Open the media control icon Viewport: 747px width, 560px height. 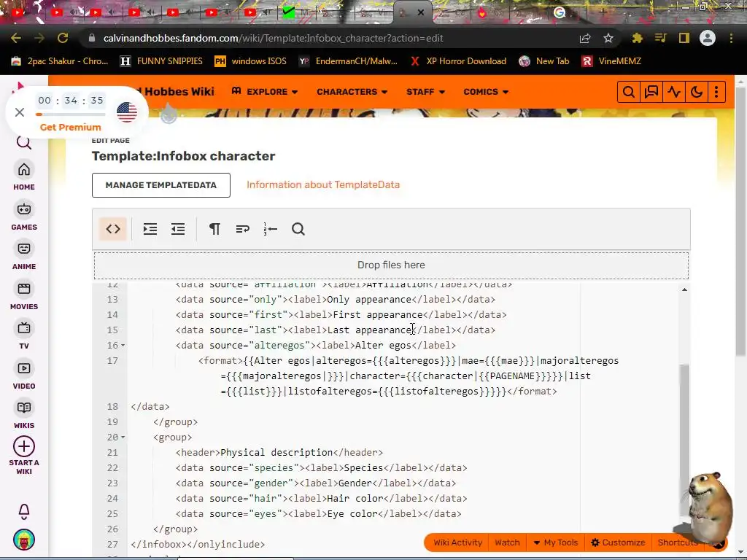tap(660, 38)
